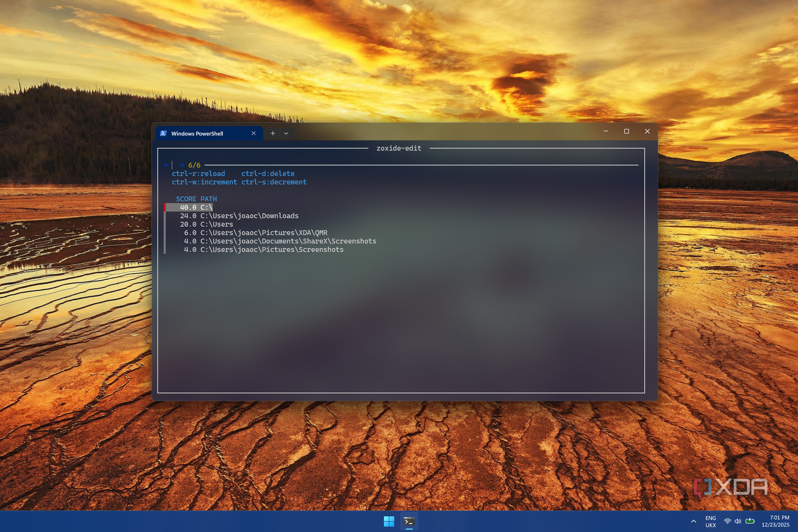Screen dimensions: 798x532
Task: Open the Windows Start menu
Action: pos(389,521)
